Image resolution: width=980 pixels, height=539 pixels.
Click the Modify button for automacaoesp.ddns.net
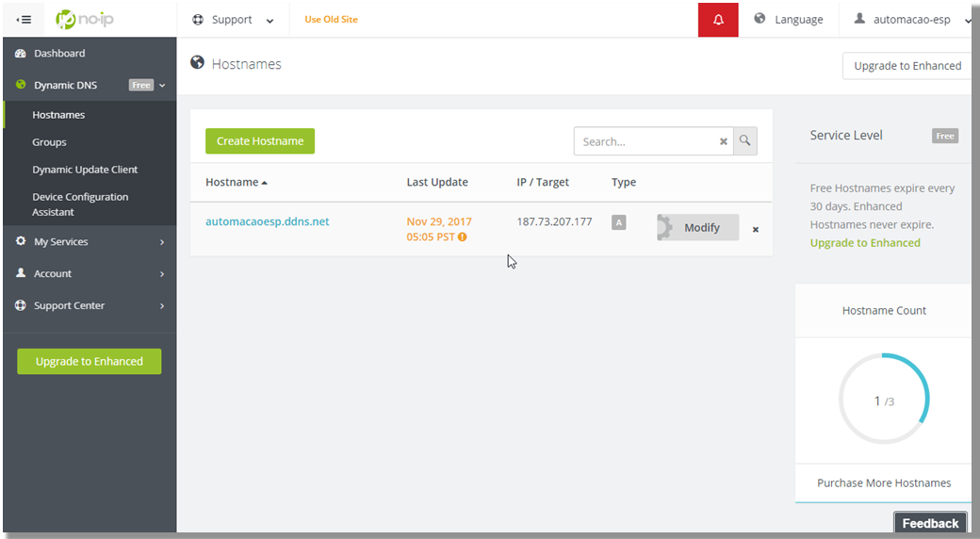[x=698, y=228]
